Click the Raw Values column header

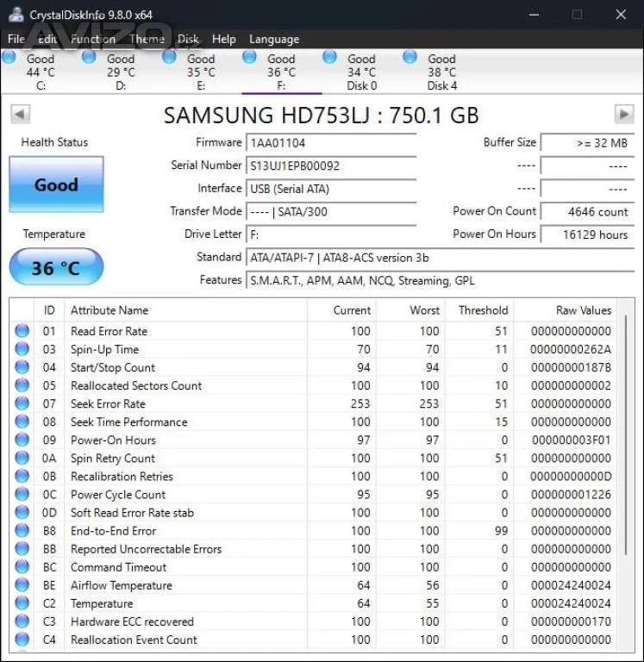(583, 310)
